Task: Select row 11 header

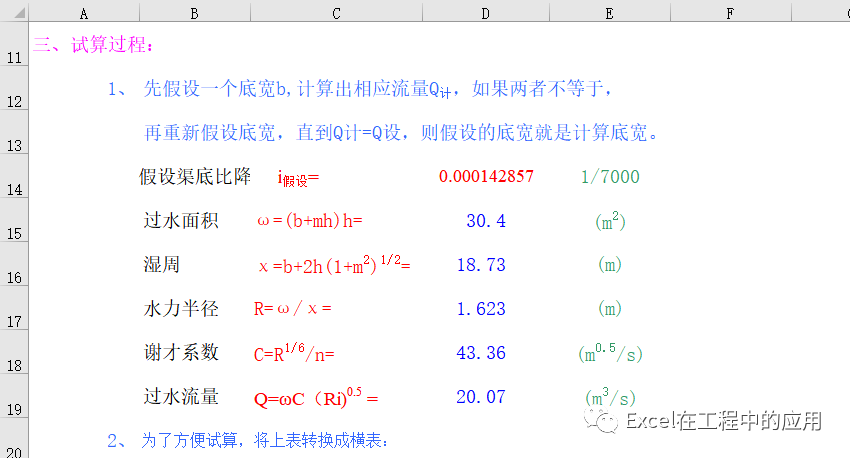Action: click(x=14, y=44)
